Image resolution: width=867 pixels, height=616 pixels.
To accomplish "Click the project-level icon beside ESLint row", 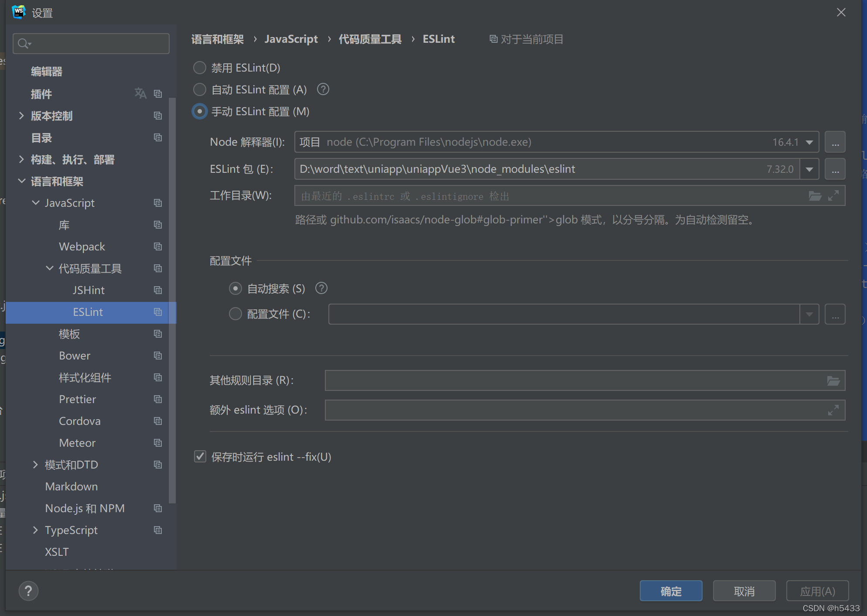I will (x=158, y=312).
